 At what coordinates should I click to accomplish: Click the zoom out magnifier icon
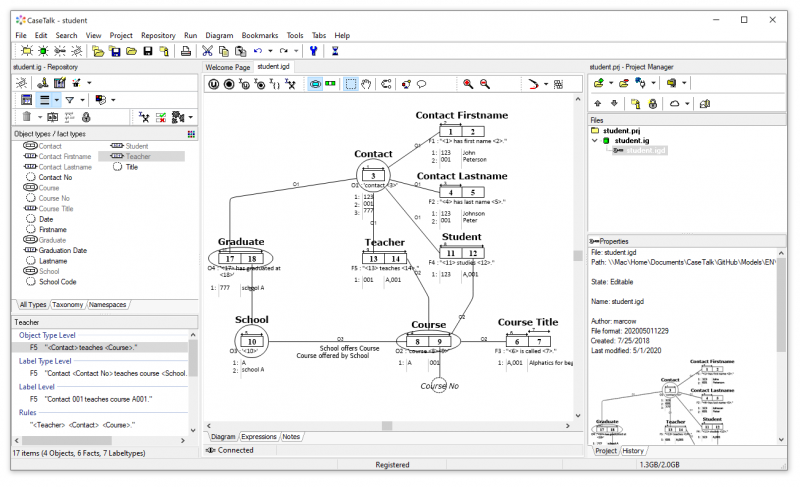485,84
